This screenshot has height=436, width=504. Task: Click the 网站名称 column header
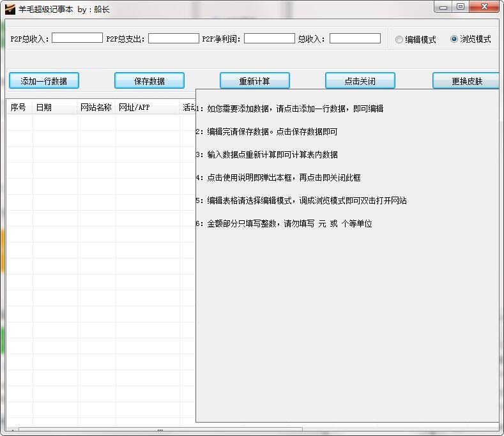coord(96,107)
